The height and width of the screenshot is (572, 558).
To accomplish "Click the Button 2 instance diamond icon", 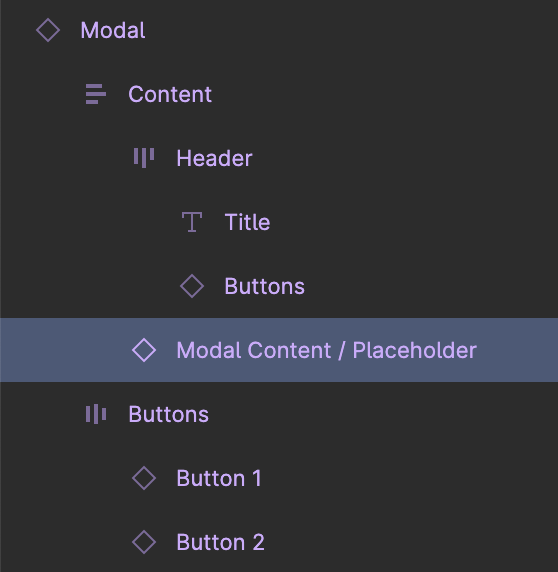I will pos(144,542).
